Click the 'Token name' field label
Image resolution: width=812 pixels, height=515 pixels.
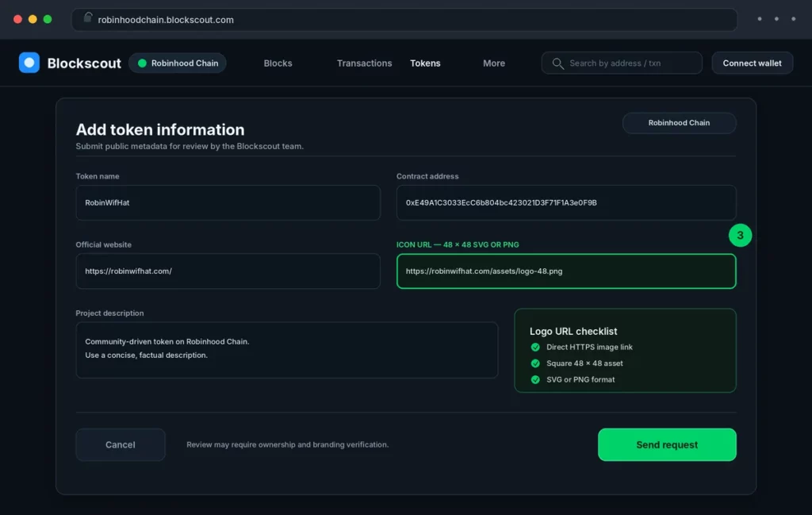(98, 176)
